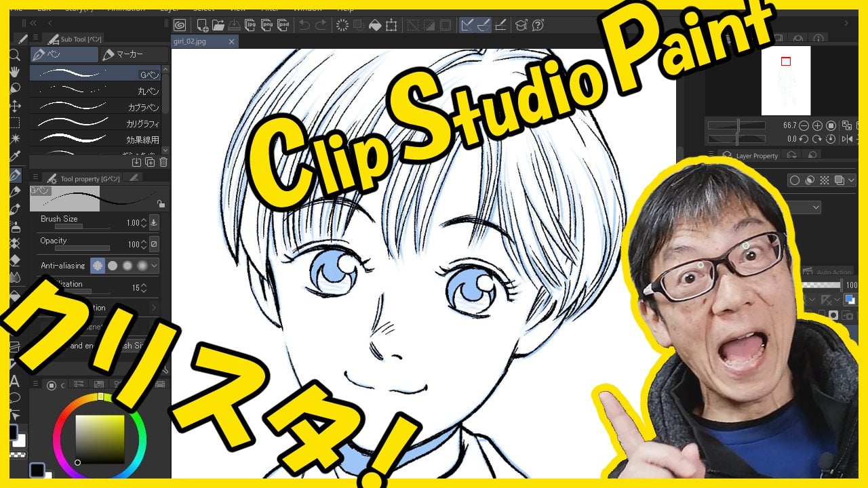868x488 pixels.
Task: Click zoom in button in Navigator
Action: coord(817,125)
